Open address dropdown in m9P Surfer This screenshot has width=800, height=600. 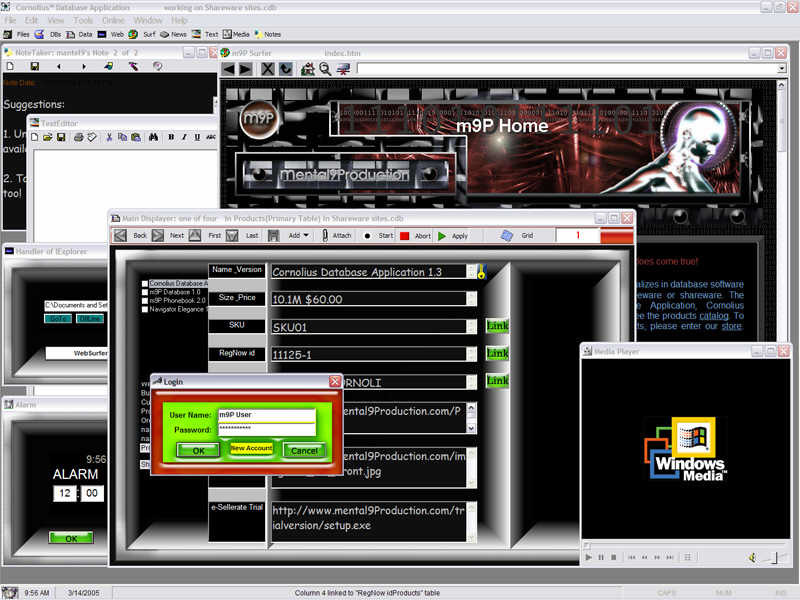click(782, 68)
